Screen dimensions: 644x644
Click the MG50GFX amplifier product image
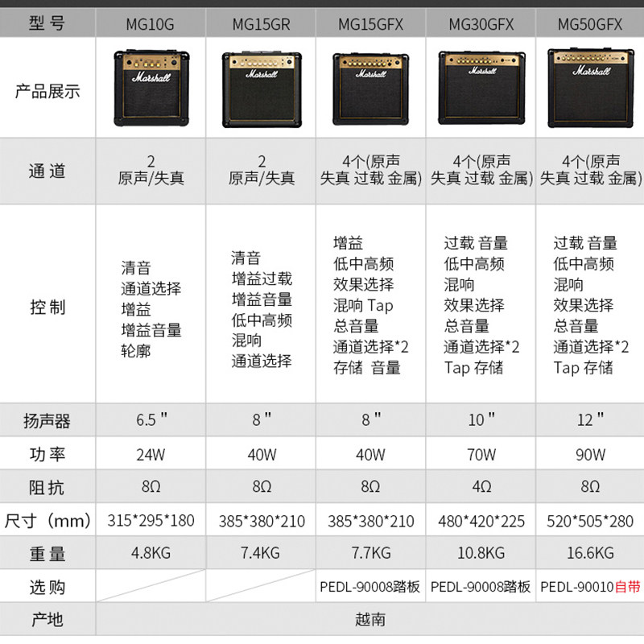point(590,87)
